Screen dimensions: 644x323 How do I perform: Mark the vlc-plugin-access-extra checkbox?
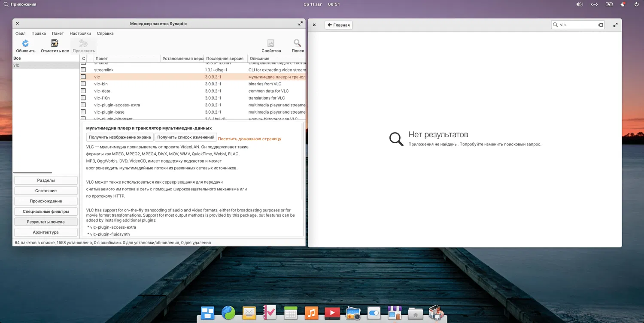point(83,105)
